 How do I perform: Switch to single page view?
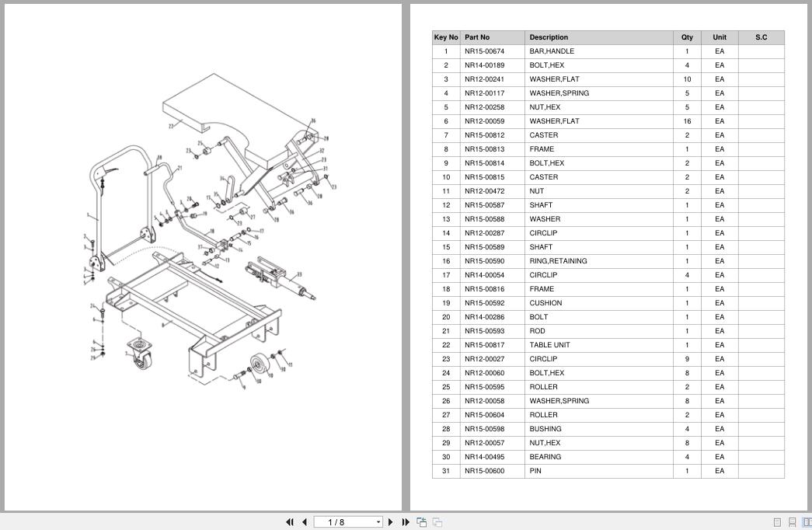coord(777,522)
